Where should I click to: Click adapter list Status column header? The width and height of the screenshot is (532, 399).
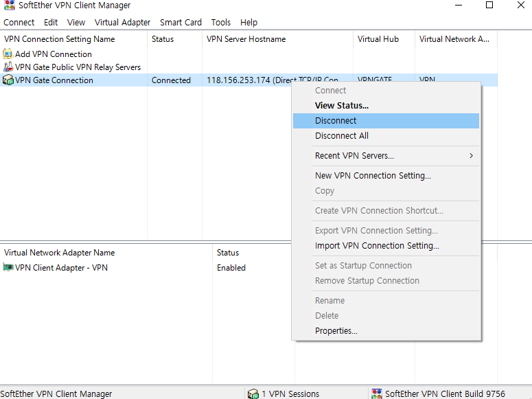(254, 253)
